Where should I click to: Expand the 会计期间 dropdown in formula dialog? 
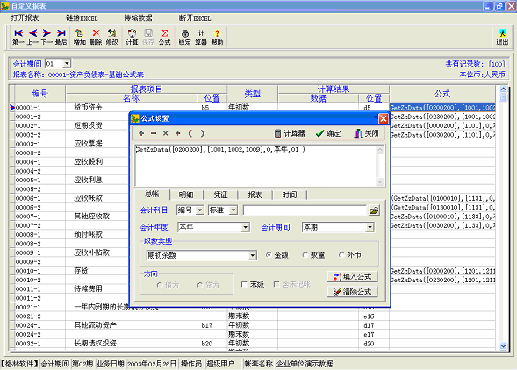369,227
